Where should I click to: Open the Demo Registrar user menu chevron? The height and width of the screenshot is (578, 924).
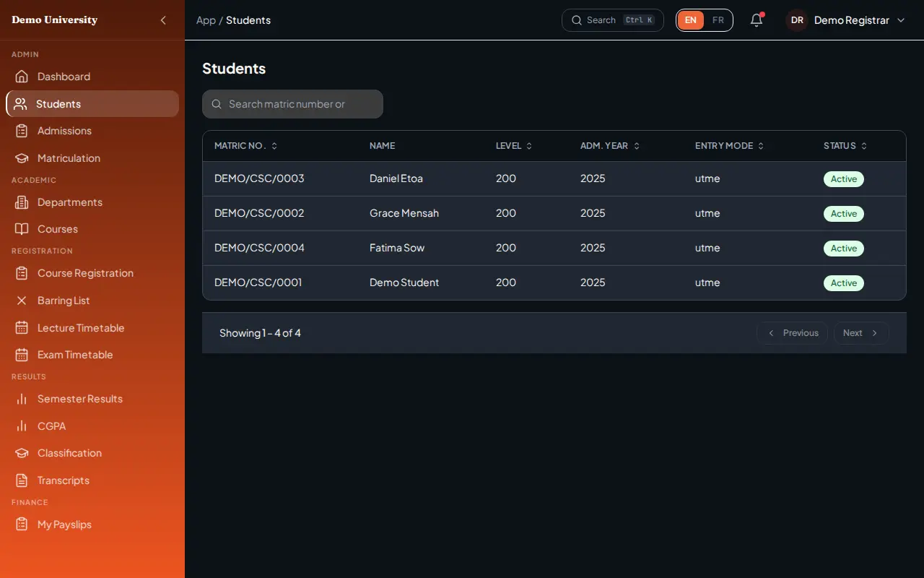(901, 20)
